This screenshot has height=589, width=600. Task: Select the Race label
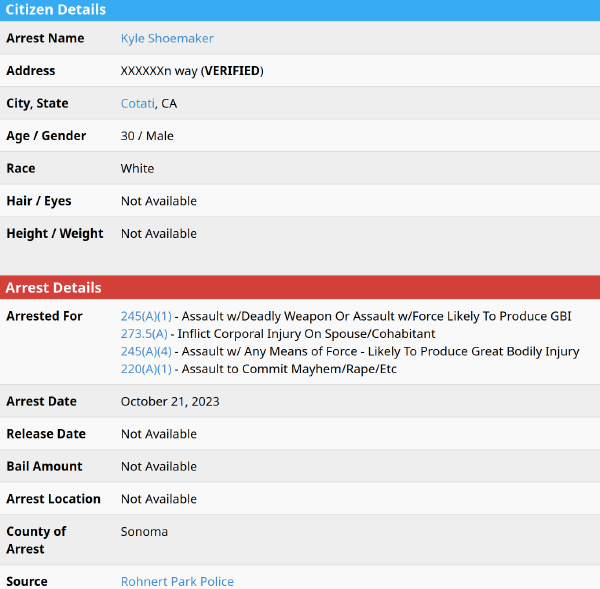21,168
